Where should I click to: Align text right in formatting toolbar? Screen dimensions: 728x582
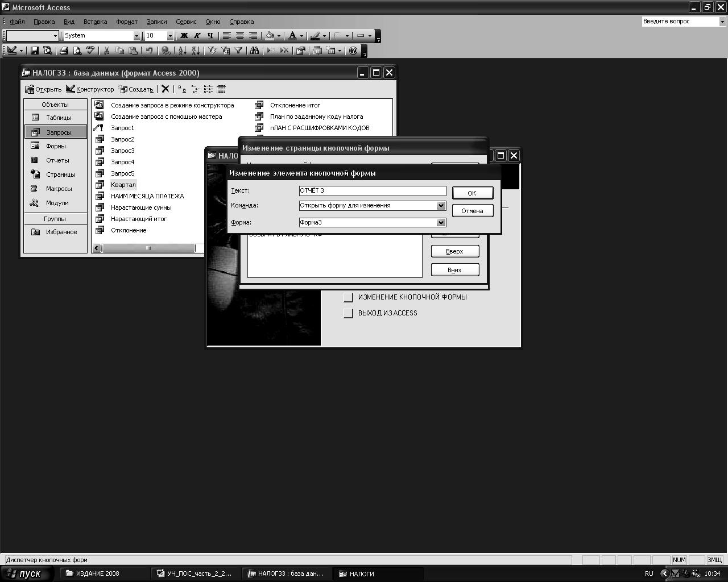tap(253, 36)
